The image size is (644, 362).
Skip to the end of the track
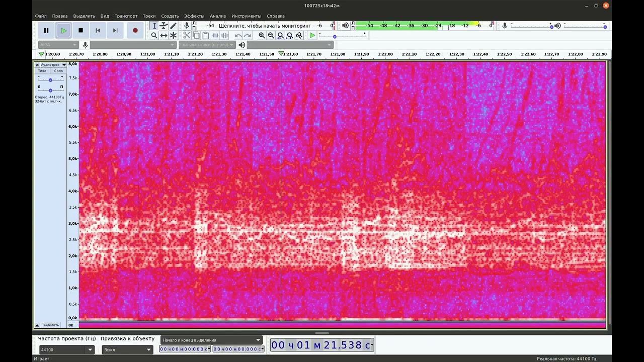pyautogui.click(x=115, y=30)
